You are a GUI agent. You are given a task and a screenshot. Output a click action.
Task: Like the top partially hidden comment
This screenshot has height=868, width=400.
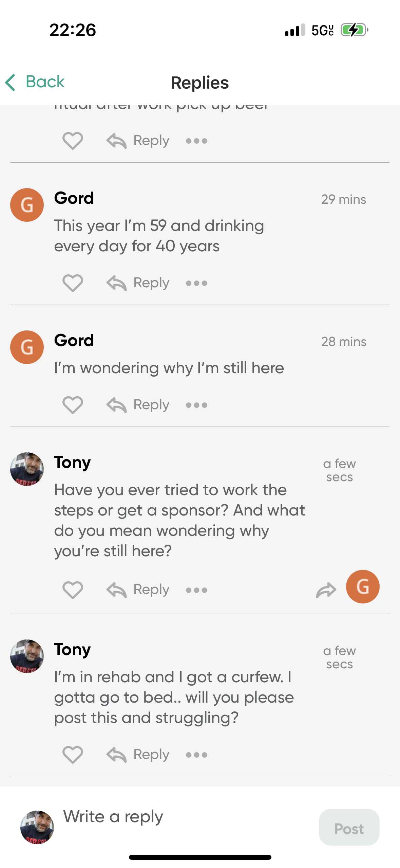click(73, 141)
